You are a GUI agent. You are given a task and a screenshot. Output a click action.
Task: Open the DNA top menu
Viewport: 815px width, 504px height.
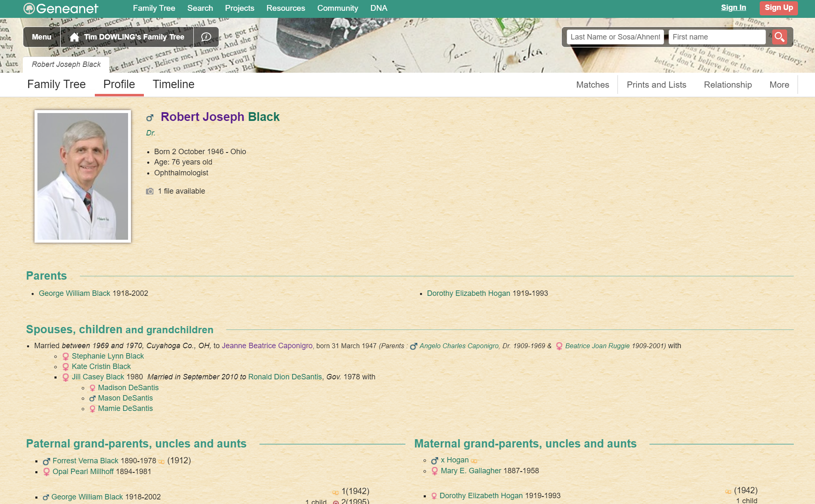(379, 8)
